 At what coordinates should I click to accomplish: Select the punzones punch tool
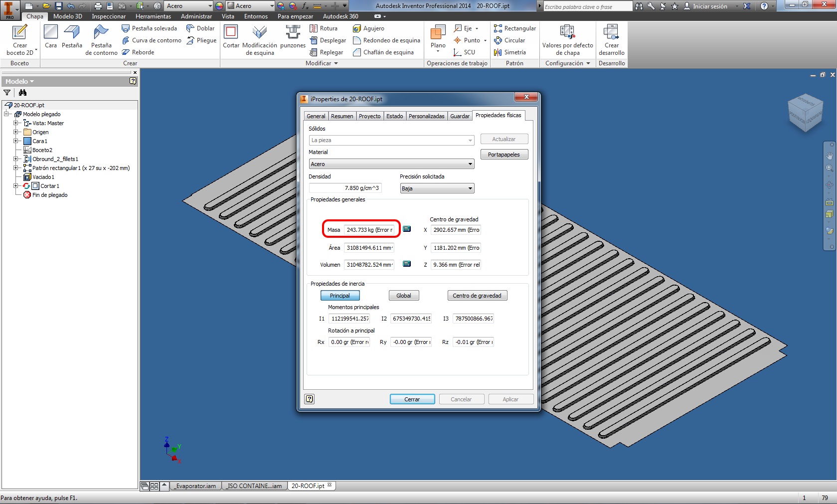click(293, 36)
